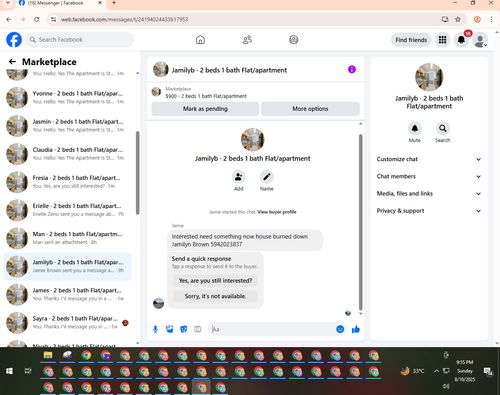Open the large listing photo in right panel

429,77
